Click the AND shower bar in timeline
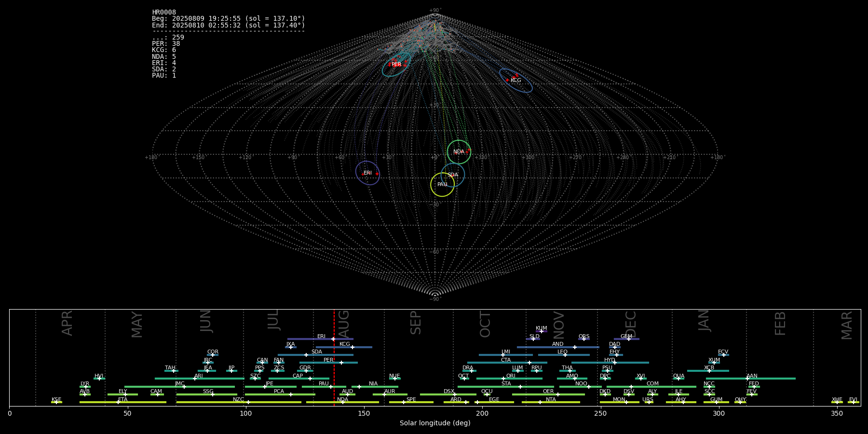The width and height of the screenshot is (868, 434). pos(558,347)
